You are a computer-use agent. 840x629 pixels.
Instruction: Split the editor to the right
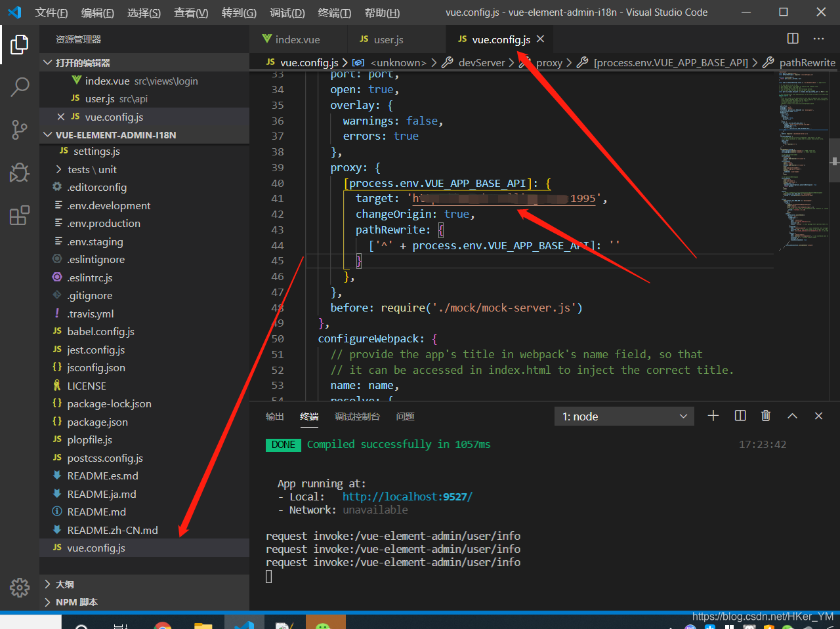pyautogui.click(x=793, y=39)
